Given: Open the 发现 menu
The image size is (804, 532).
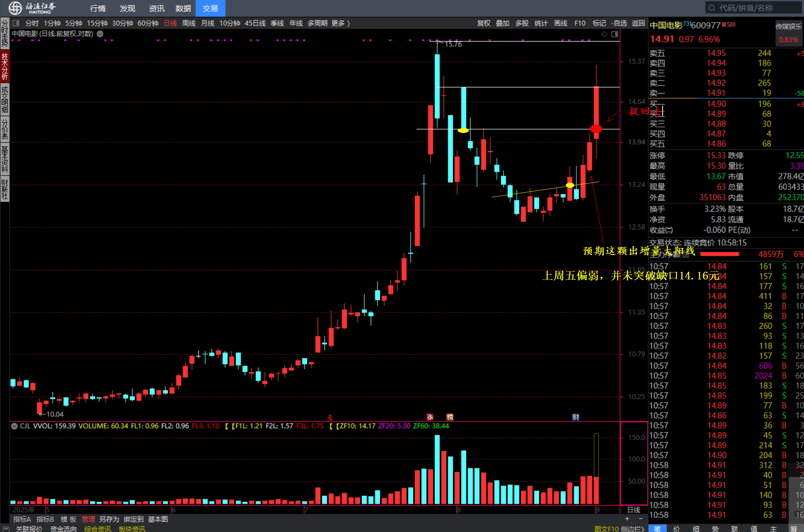Looking at the screenshot, I should pyautogui.click(x=127, y=8).
